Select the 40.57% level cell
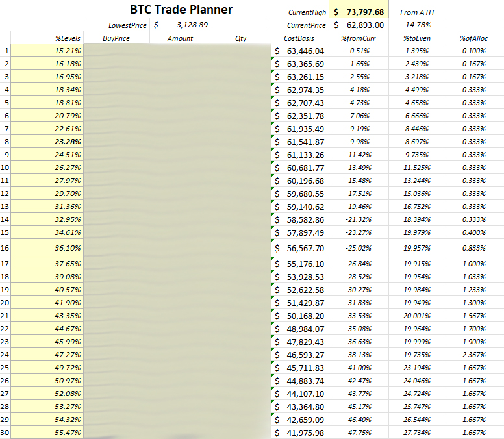 point(47,290)
